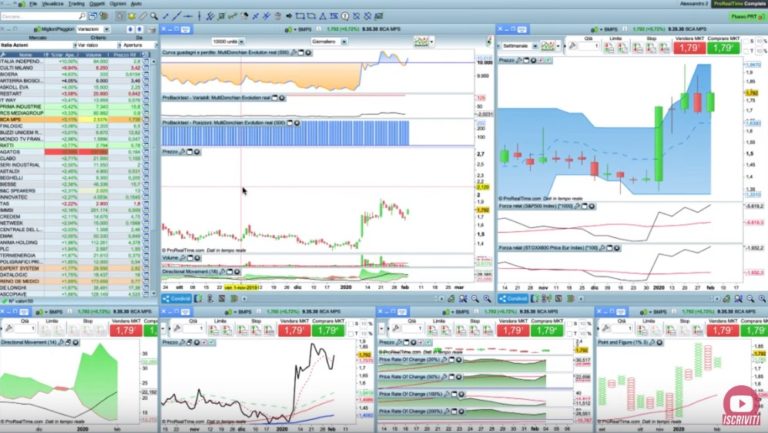The height and width of the screenshot is (433, 768).
Task: Select the rectangle drawing tool
Action: pos(300,16)
